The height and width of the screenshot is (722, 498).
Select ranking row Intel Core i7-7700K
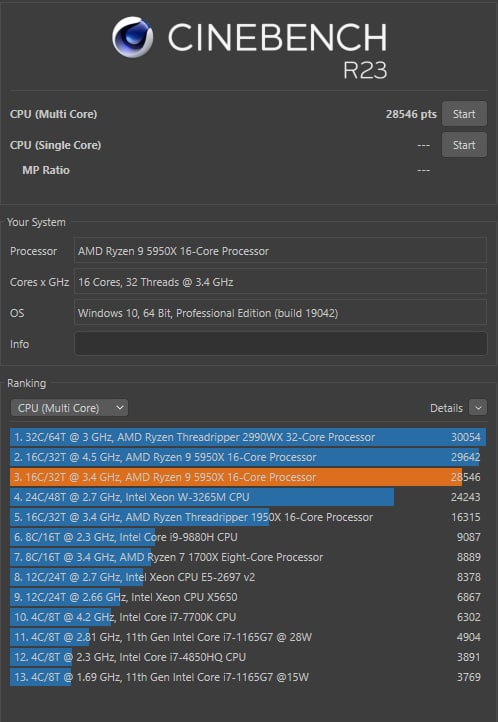tap(248, 617)
